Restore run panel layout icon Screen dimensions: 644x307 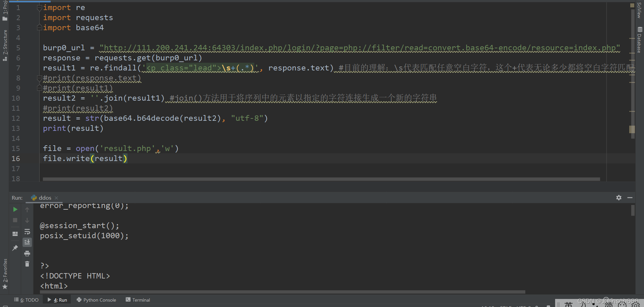(x=15, y=234)
